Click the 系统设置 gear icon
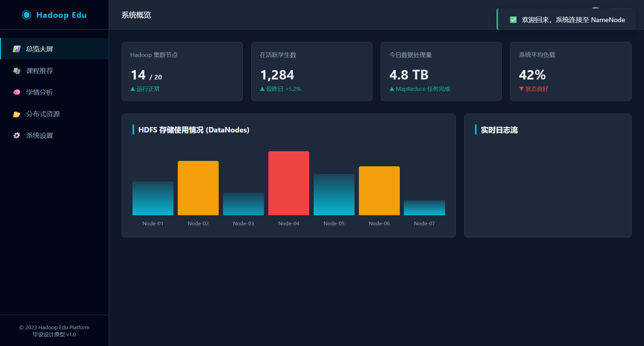 tap(16, 135)
